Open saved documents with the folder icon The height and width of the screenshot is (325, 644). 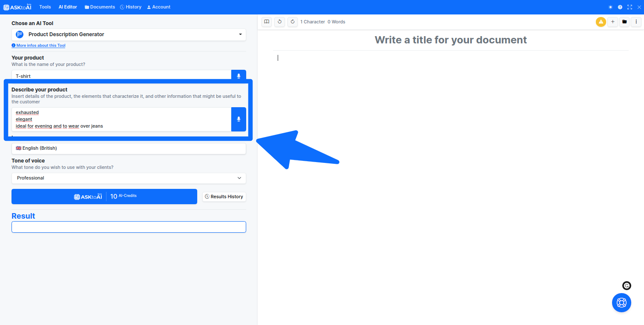coord(624,22)
